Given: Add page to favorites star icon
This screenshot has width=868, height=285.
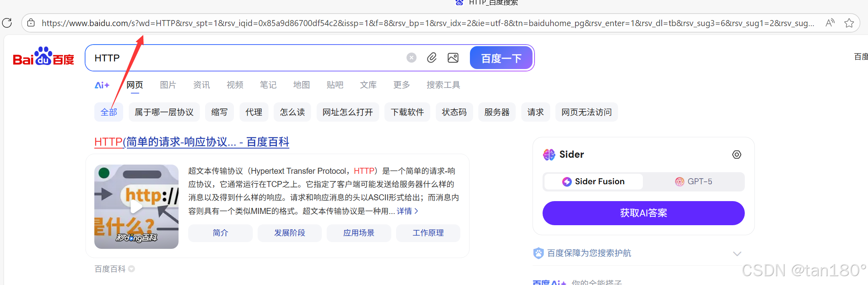Looking at the screenshot, I should (849, 23).
